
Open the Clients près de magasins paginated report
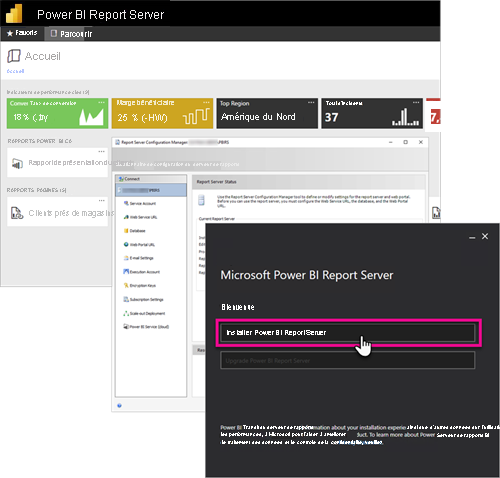click(x=57, y=213)
